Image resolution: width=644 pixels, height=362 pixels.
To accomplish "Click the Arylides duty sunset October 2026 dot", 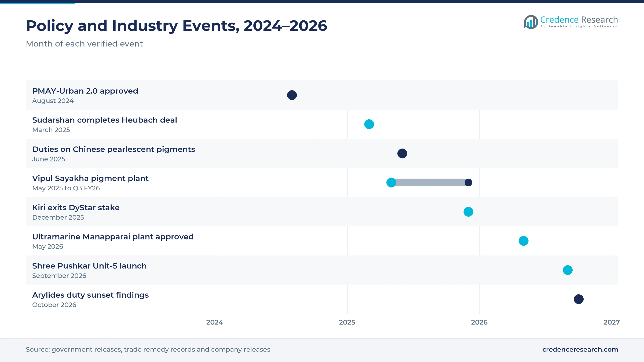I will coord(579,299).
